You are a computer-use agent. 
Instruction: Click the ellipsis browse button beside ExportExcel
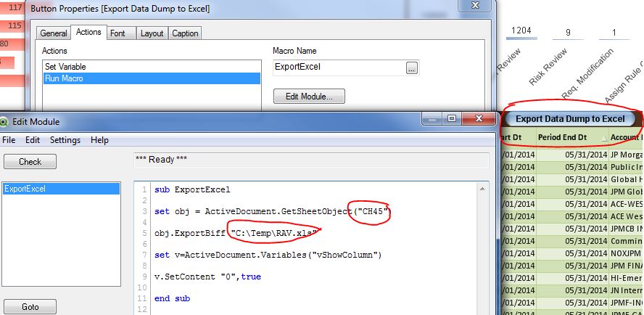[x=411, y=67]
